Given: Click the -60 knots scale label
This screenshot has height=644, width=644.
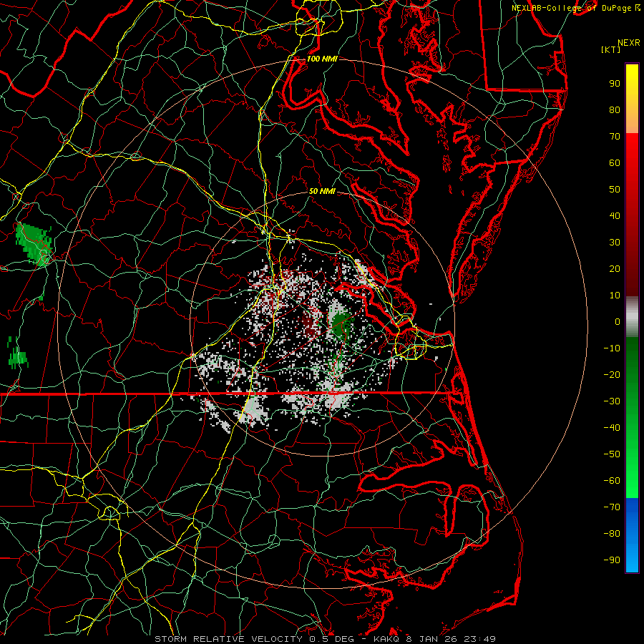Looking at the screenshot, I should coord(612,481).
